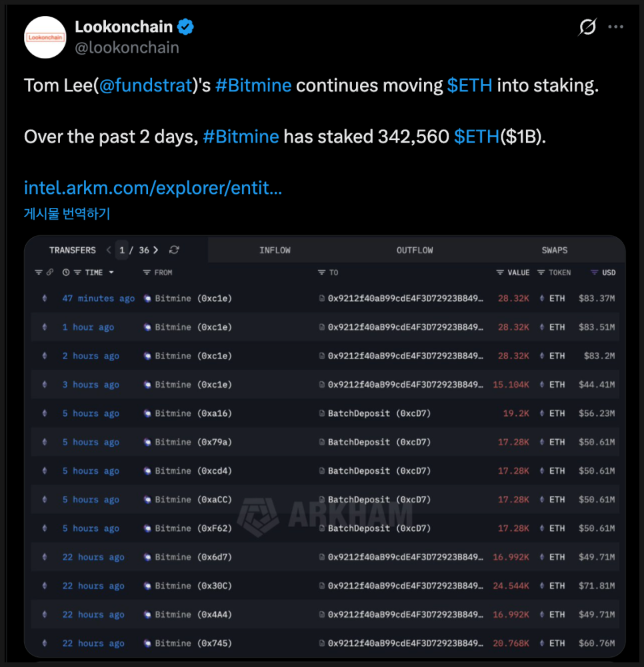Open the TIME column sort dropdown

pos(111,273)
